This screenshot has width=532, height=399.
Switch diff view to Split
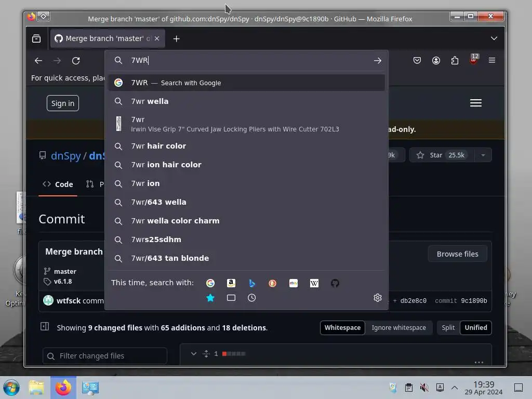[x=448, y=328]
